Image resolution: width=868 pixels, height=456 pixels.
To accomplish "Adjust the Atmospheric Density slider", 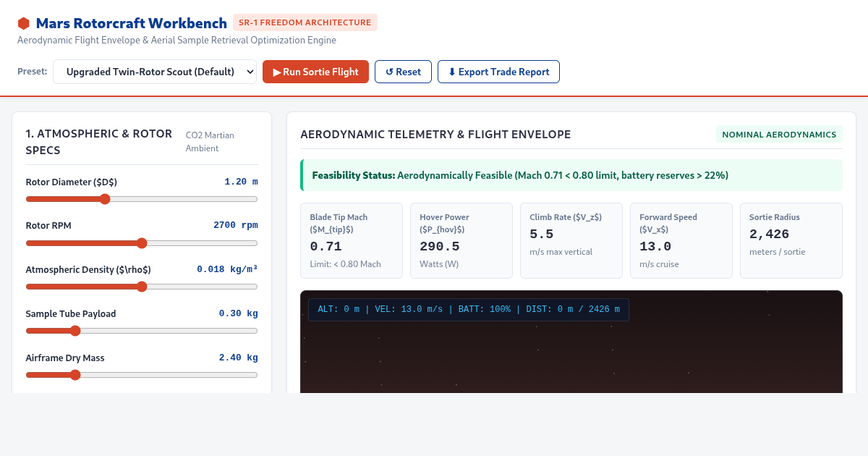I will [x=142, y=287].
